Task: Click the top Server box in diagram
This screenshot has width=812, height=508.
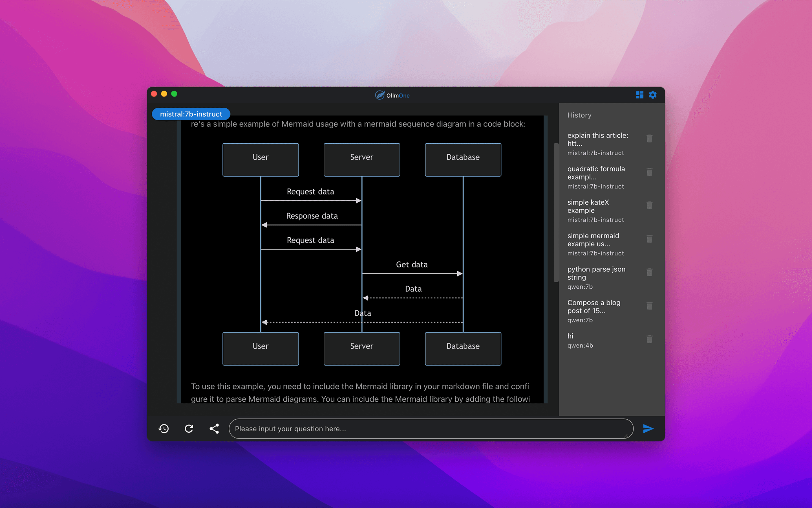Action: tap(362, 160)
